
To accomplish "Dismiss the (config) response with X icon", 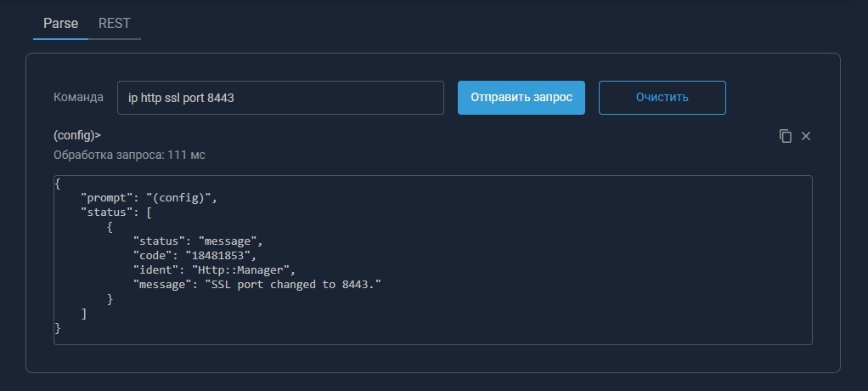I will [806, 136].
